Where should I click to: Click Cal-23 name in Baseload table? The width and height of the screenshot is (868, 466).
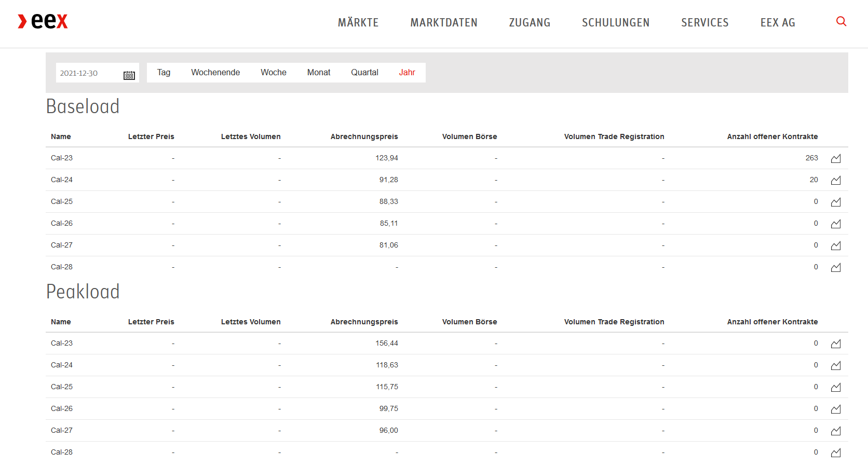[62, 158]
